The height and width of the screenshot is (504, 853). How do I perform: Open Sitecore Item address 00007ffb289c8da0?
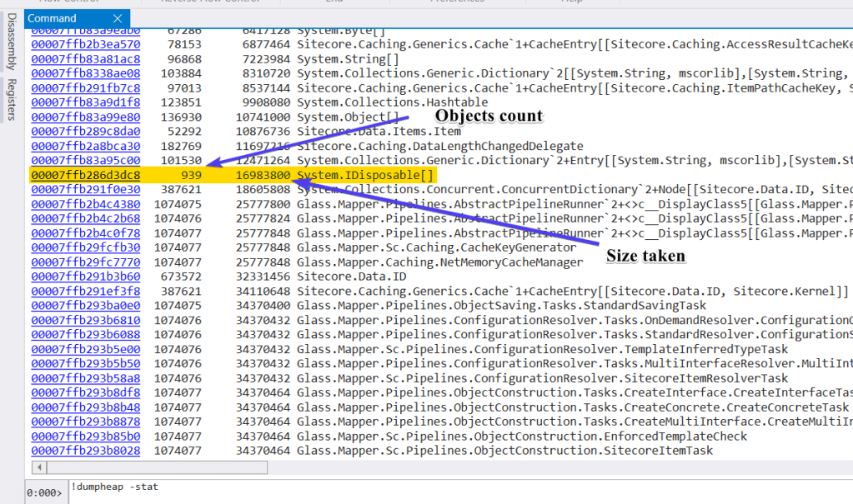pyautogui.click(x=85, y=132)
